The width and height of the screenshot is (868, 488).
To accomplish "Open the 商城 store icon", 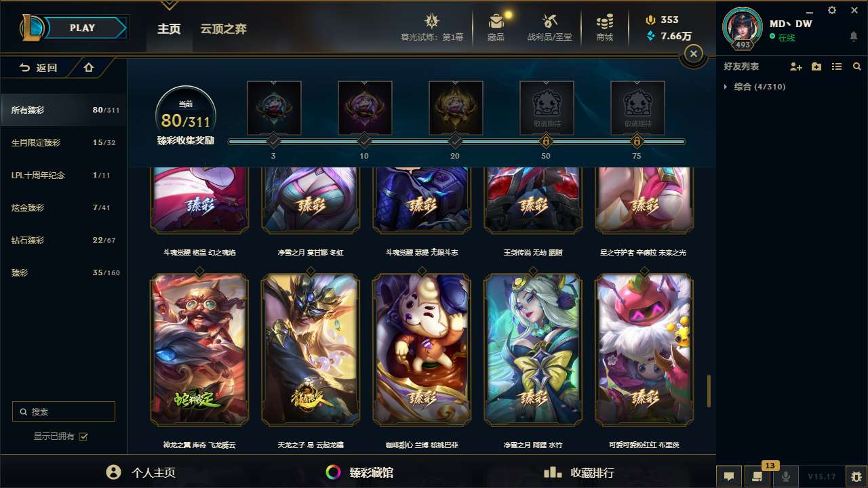I will pos(605,27).
